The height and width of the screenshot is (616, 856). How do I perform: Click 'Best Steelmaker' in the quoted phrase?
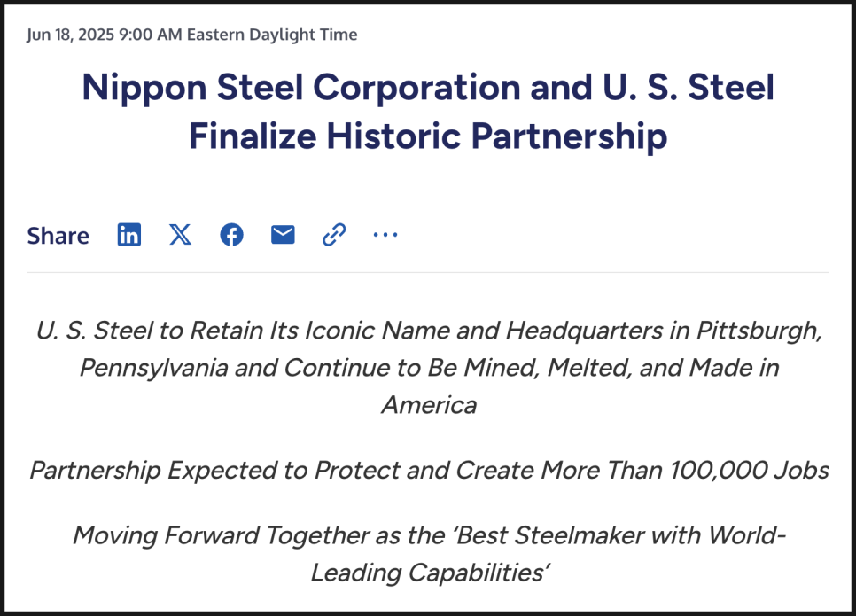click(x=548, y=535)
